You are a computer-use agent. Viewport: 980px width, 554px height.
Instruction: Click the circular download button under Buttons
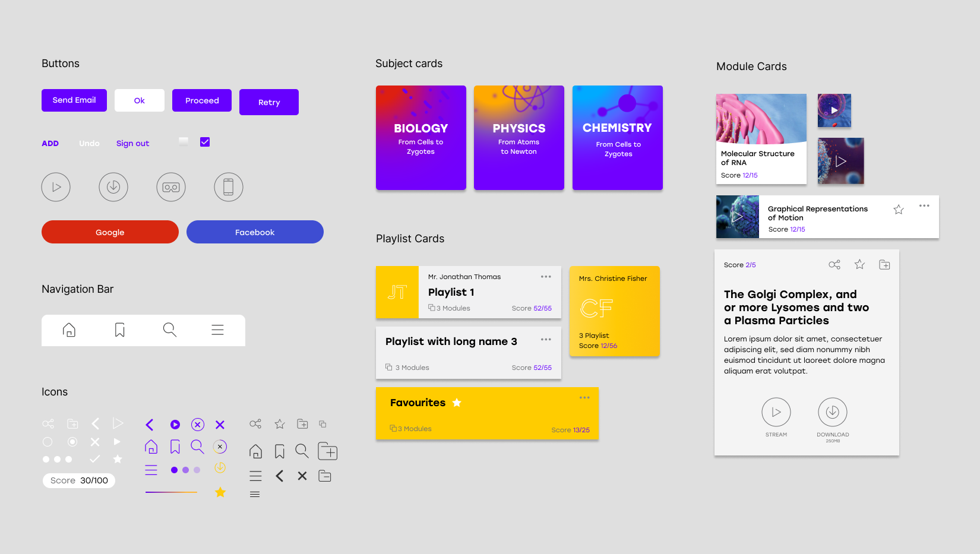[x=113, y=187]
